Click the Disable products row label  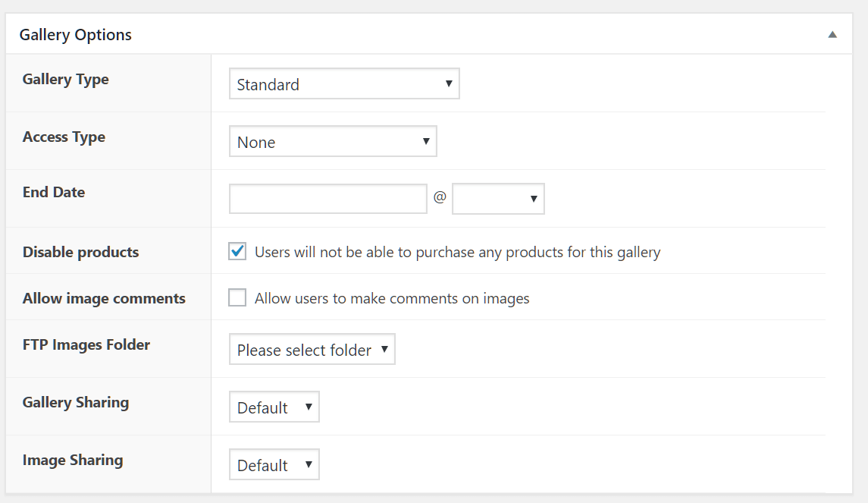click(81, 253)
